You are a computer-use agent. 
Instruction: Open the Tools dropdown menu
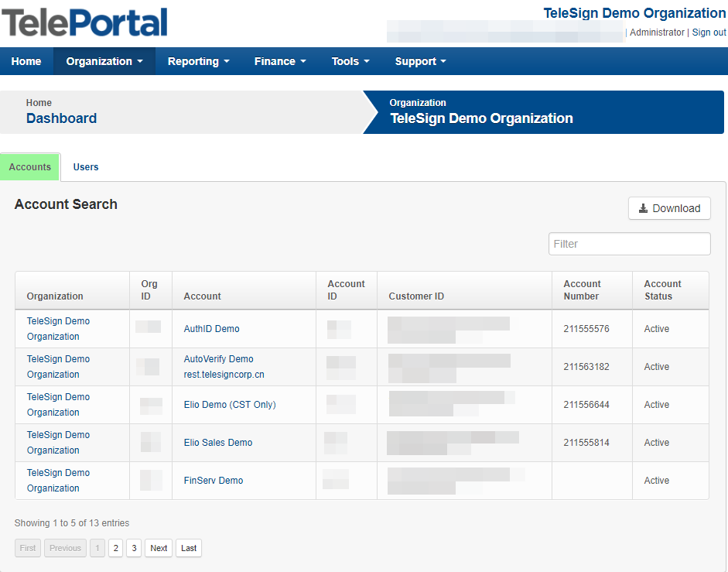pyautogui.click(x=350, y=61)
